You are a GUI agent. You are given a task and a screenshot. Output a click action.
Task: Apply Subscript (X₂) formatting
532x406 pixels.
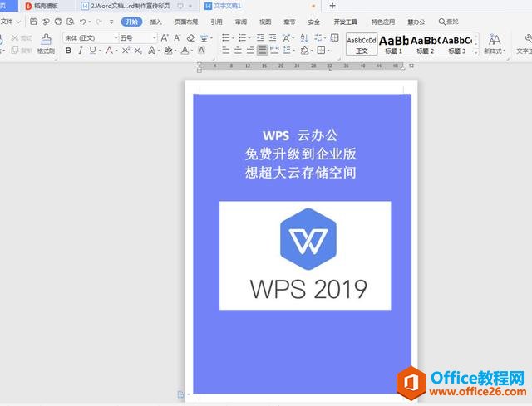tap(138, 51)
